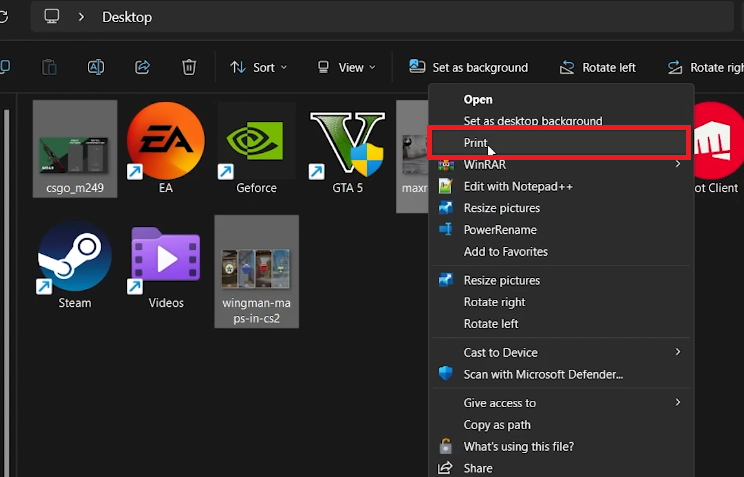The image size is (744, 477).
Task: Click the Delete trash icon in toolbar
Action: point(189,67)
